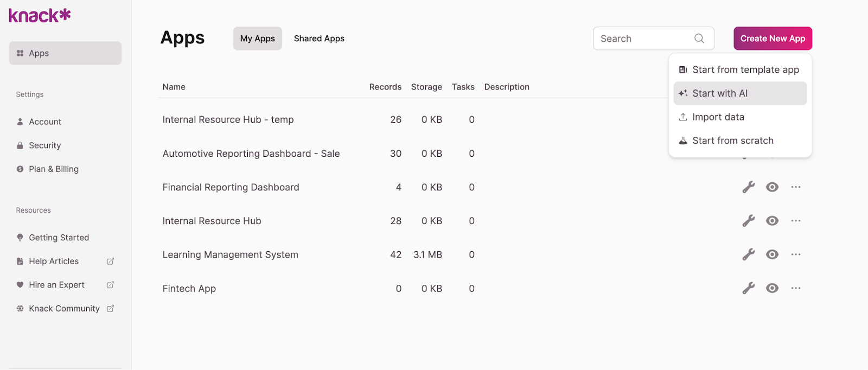
Task: Open builder wrench for Learning Management System
Action: [x=749, y=254]
